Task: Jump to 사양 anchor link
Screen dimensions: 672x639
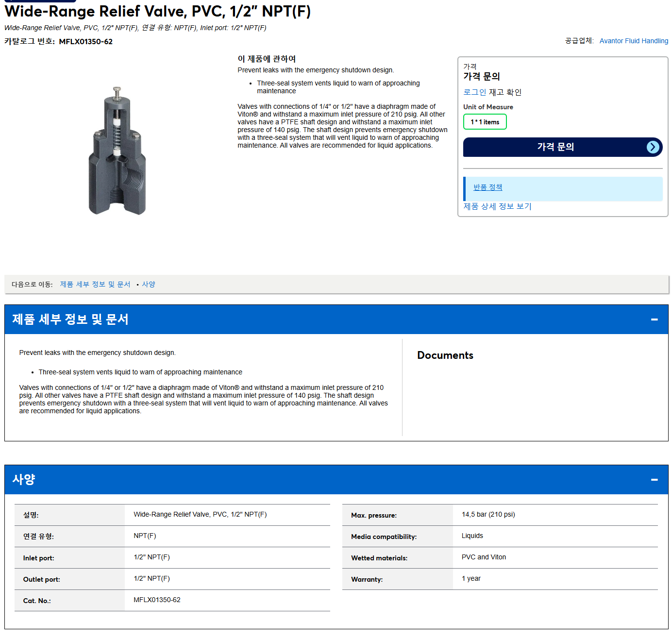Action: pos(149,285)
